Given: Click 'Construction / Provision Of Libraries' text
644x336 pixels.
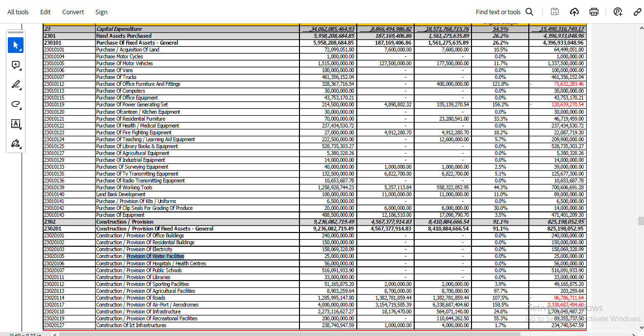Looking at the screenshot, I should [133, 277].
